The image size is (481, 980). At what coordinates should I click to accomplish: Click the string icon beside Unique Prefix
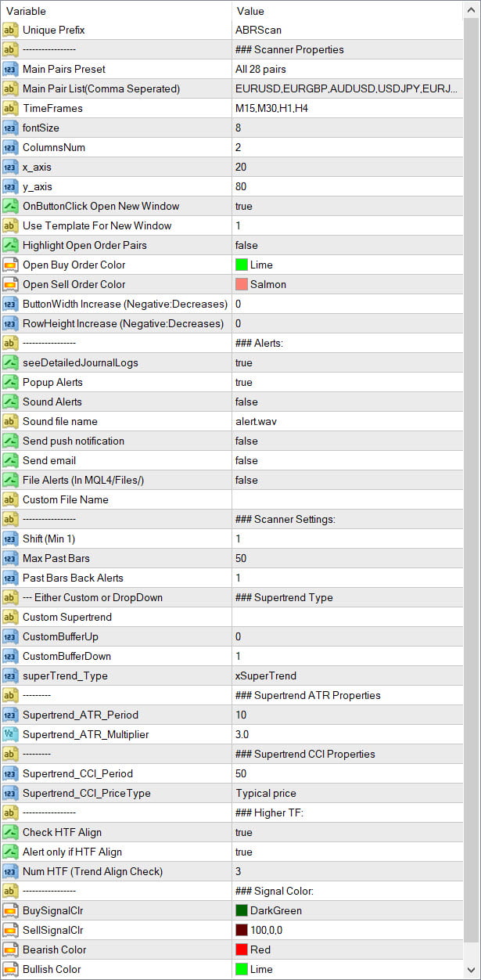pyautogui.click(x=10, y=30)
